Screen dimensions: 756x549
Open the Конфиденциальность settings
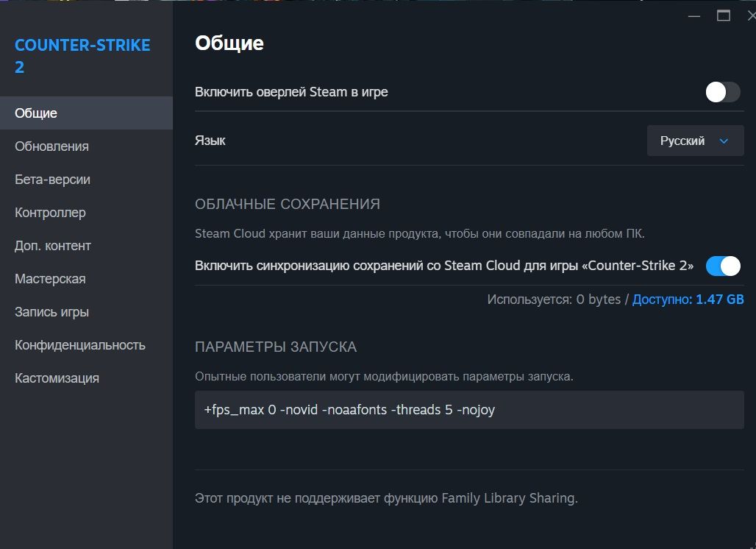point(79,344)
